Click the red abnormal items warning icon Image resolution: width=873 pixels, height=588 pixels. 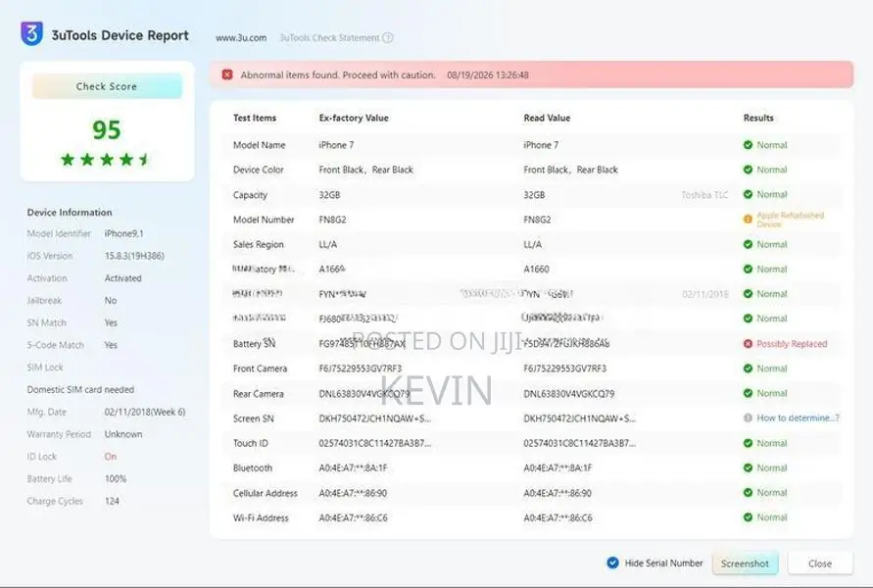(x=227, y=74)
